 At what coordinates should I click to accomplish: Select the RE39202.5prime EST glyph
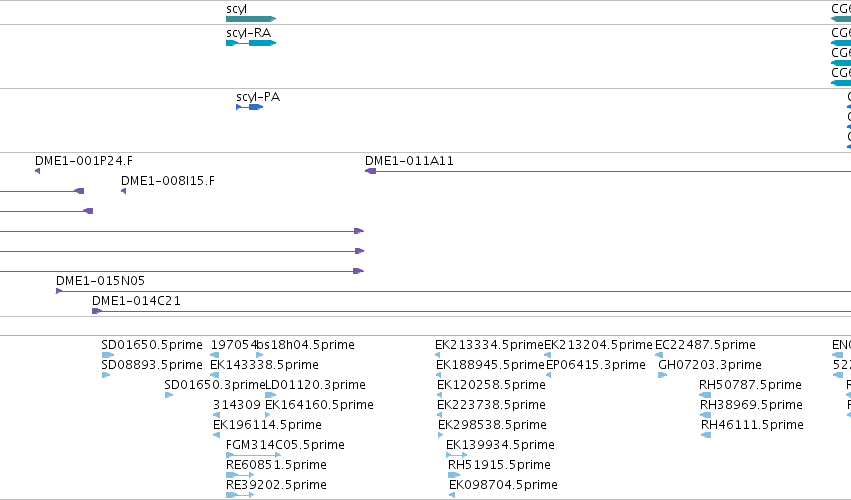click(x=240, y=495)
